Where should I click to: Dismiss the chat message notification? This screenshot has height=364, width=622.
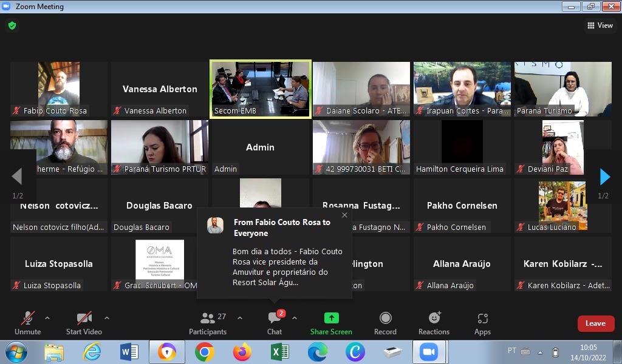344,215
